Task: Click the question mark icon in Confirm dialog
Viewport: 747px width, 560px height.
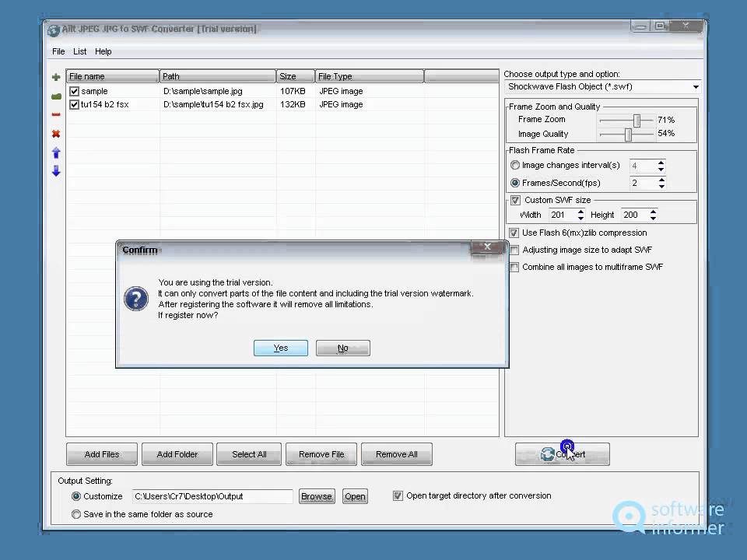Action: click(136, 299)
